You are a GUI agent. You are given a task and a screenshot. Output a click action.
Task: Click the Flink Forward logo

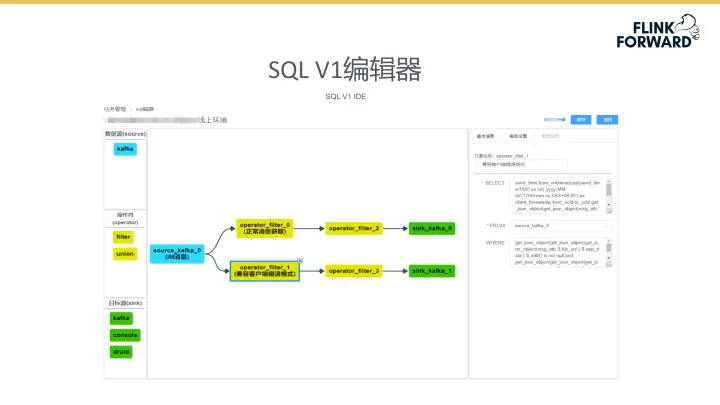658,31
